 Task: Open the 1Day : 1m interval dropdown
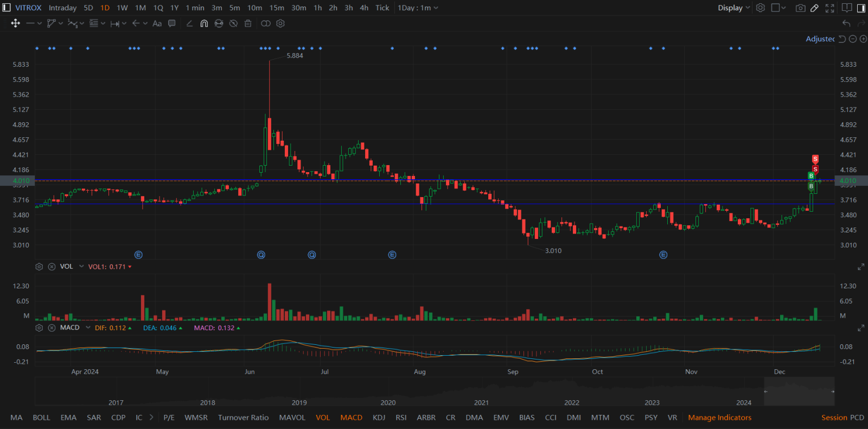[x=418, y=8]
